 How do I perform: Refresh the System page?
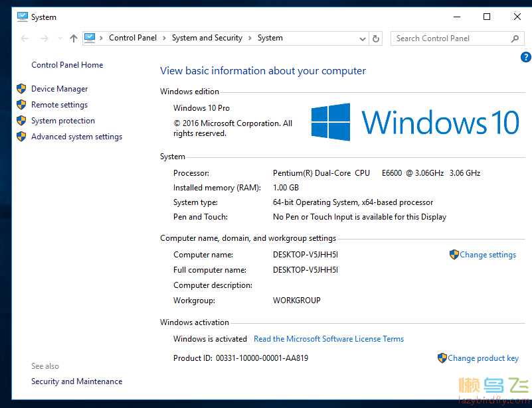[x=376, y=38]
